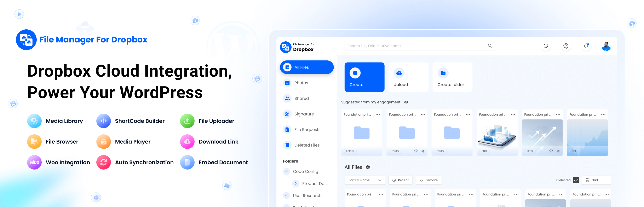
Task: Click the Media Library feature icon
Action: point(34,121)
